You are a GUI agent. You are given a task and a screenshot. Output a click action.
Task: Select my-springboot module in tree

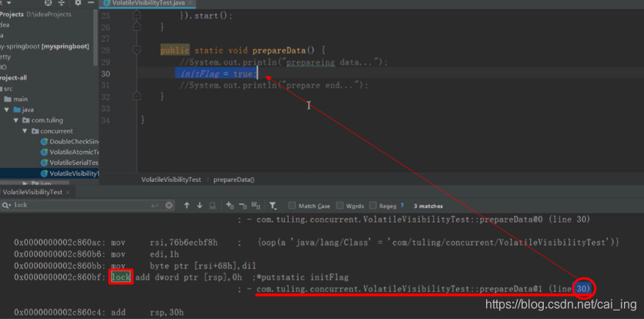coord(45,46)
